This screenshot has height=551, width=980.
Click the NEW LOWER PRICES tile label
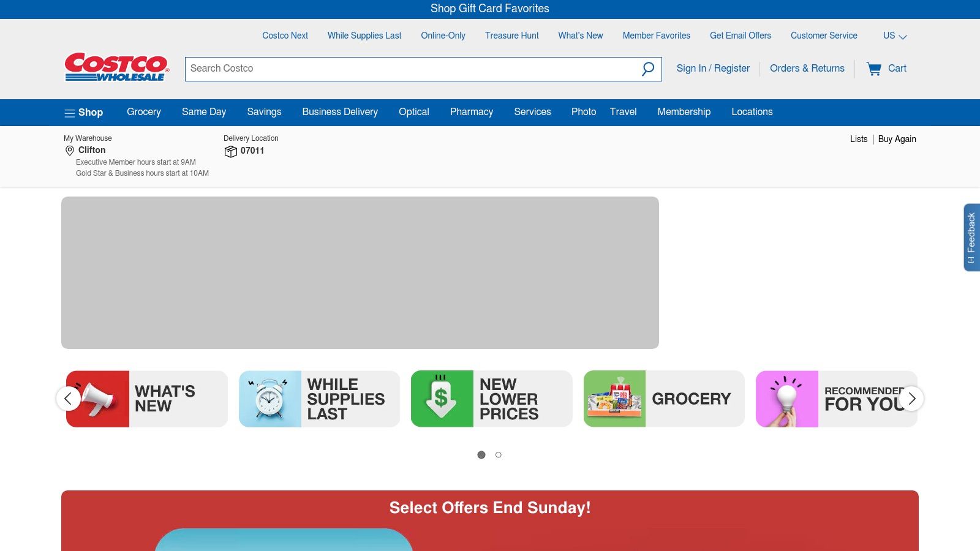(509, 399)
